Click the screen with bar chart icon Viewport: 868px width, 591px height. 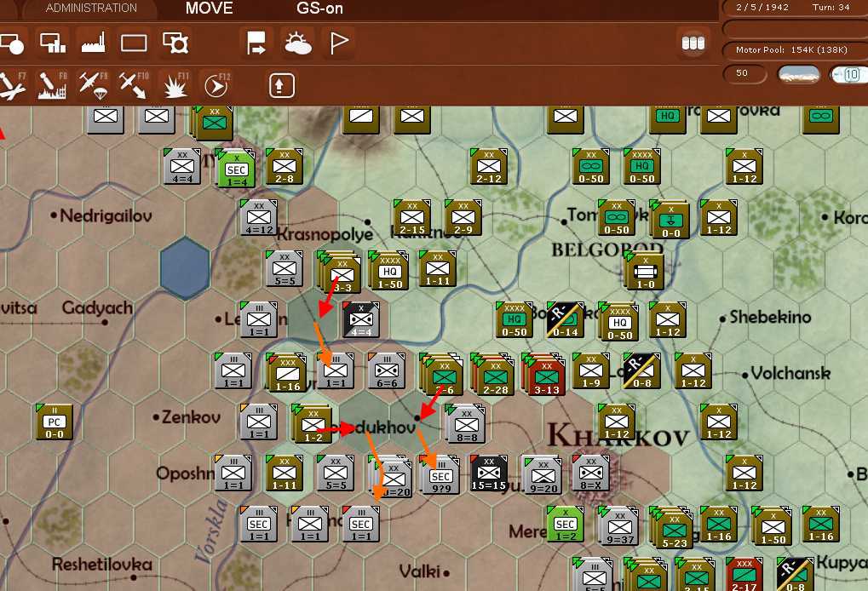pos(53,43)
